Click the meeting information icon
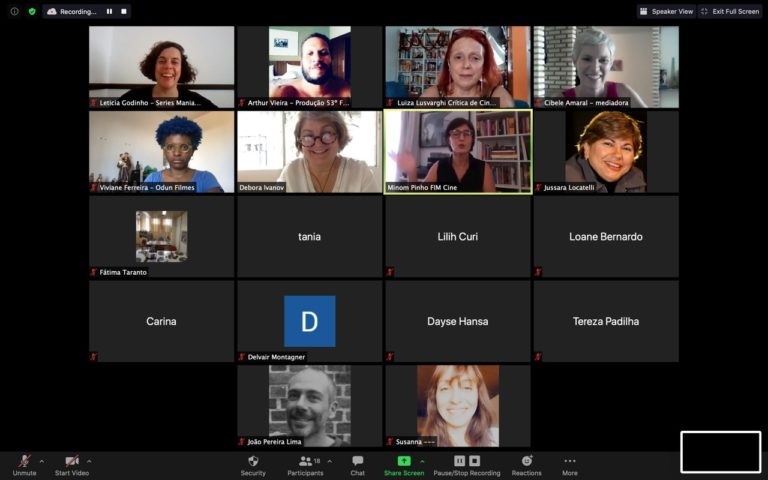 [14, 12]
